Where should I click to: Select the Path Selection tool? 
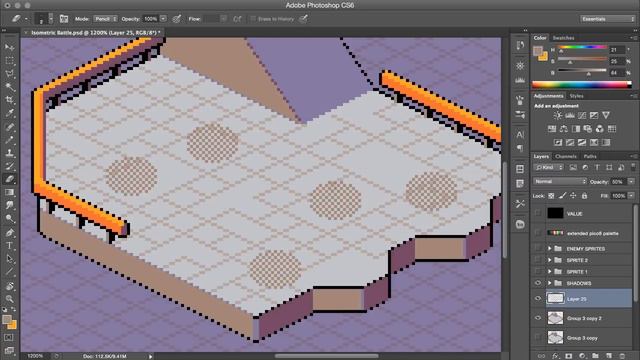tap(9, 259)
